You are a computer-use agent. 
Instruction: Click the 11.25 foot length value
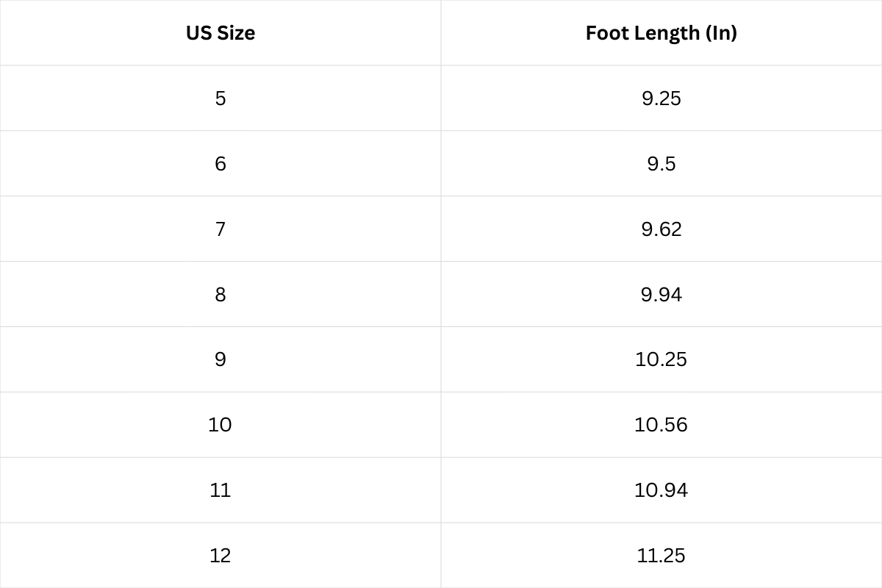661,556
